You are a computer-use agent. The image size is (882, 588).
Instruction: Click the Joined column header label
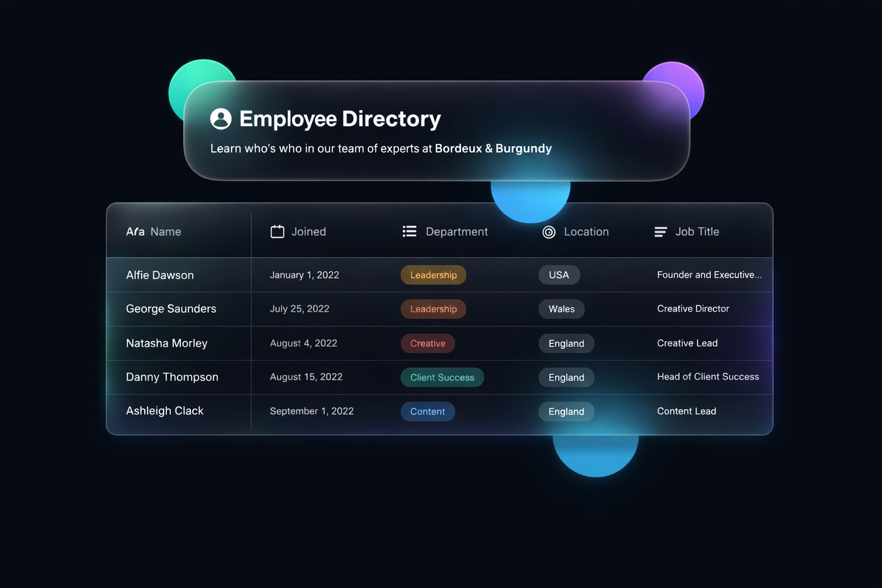click(x=309, y=232)
